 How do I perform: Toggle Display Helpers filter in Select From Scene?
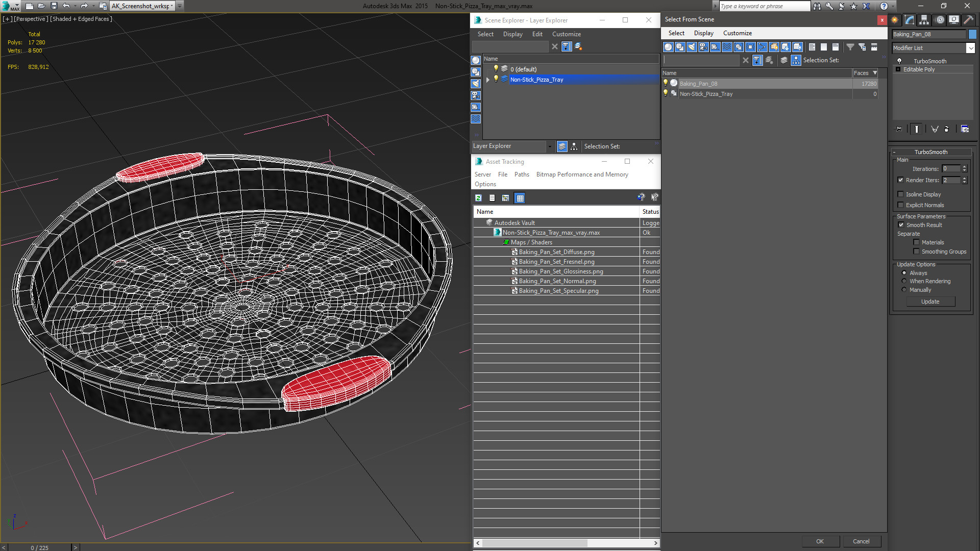coord(715,47)
